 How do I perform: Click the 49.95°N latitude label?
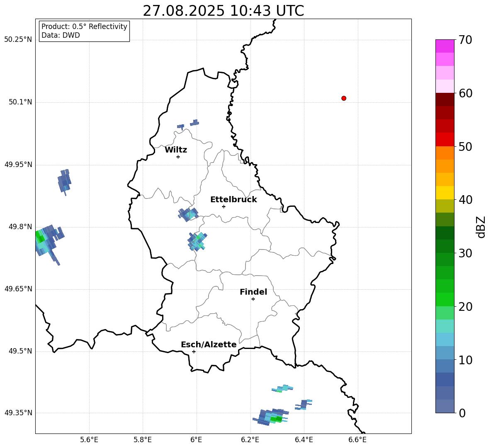18,165
